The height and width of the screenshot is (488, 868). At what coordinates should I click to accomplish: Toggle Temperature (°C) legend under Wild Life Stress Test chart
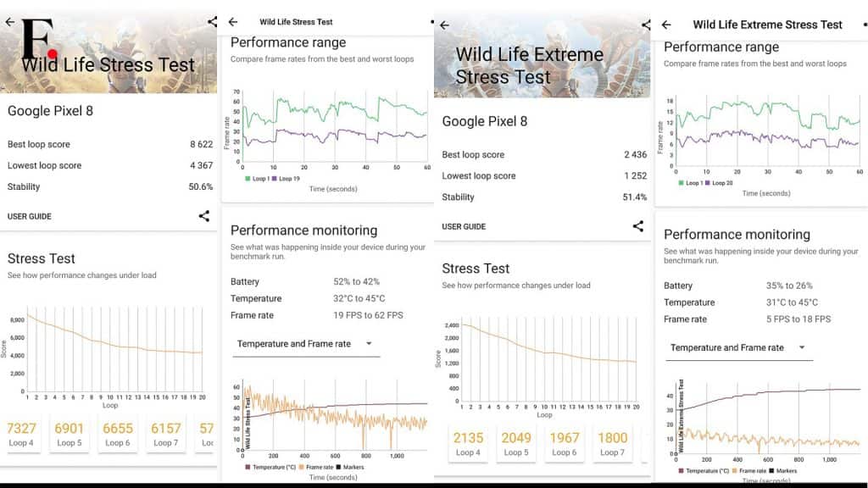[270, 467]
